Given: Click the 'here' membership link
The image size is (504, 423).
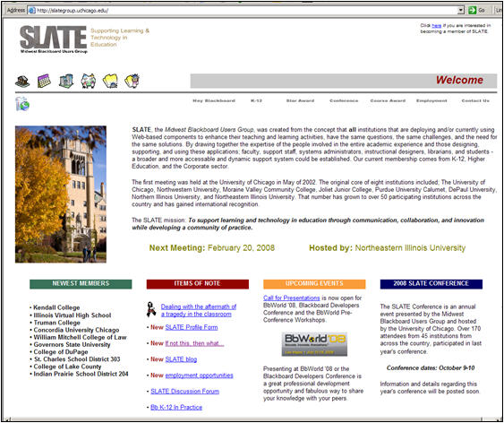Looking at the screenshot, I should coord(436,25).
